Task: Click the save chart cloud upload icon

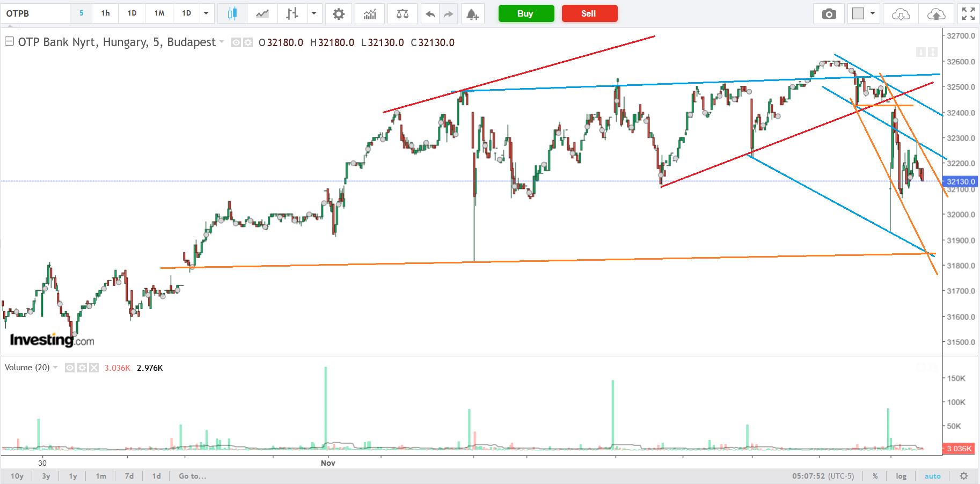Action: click(x=936, y=13)
